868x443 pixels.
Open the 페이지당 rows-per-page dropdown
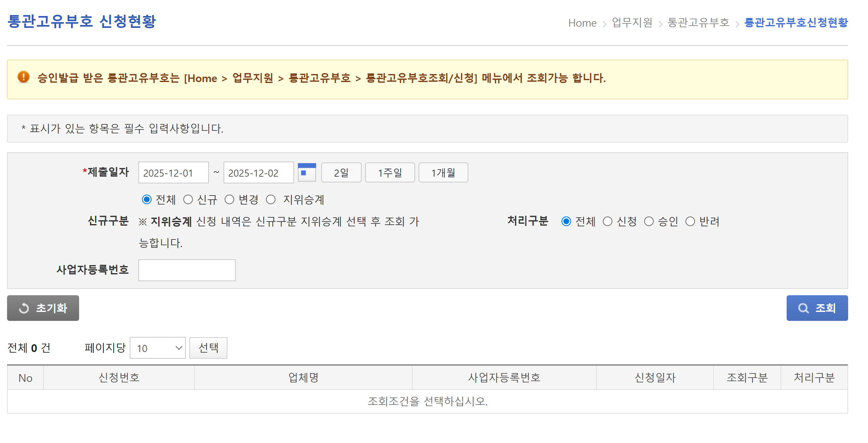157,348
